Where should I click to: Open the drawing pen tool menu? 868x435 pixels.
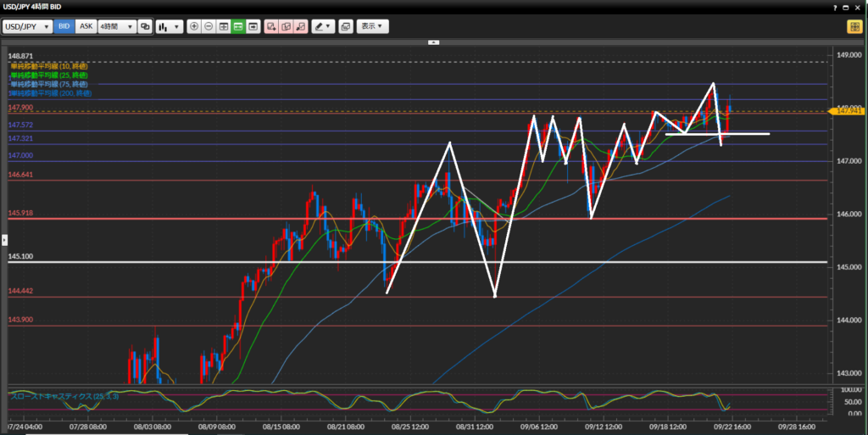(323, 26)
